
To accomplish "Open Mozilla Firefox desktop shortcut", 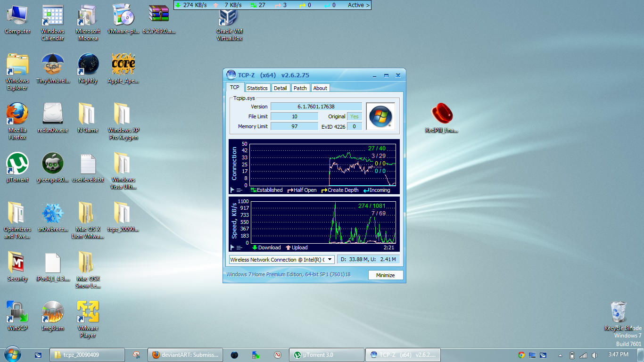I will [x=17, y=122].
